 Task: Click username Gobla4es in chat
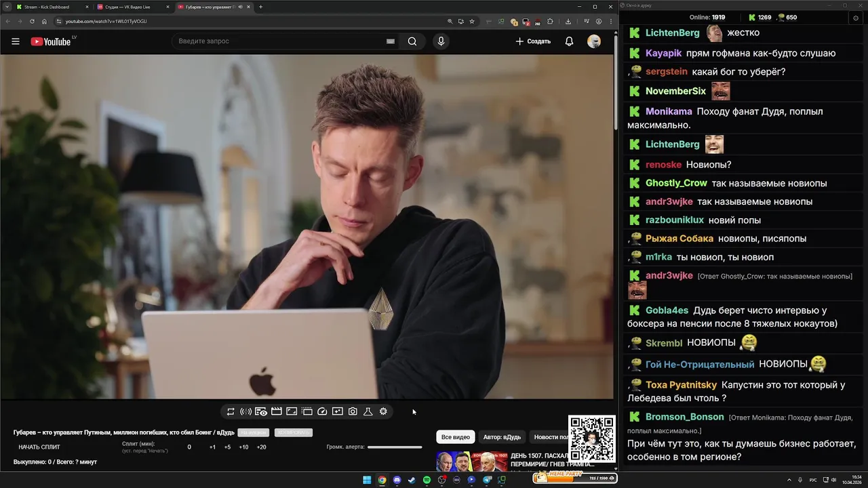667,310
